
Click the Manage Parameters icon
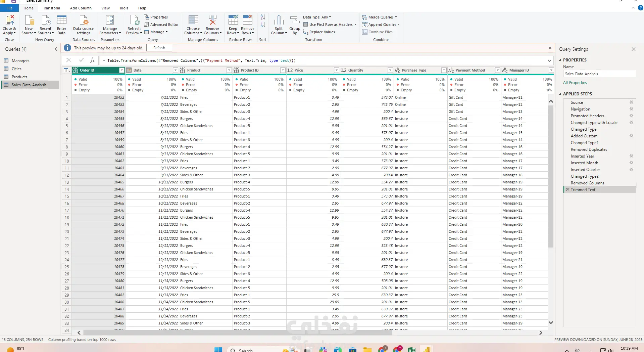pos(110,20)
